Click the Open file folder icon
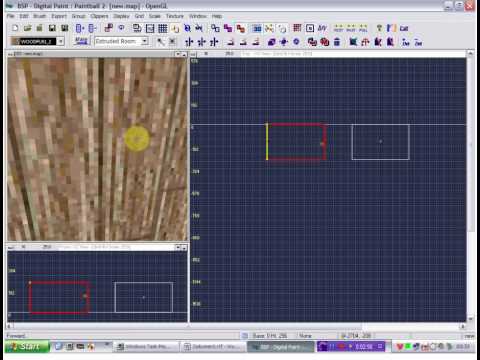The width and height of the screenshot is (480, 360). (27, 28)
